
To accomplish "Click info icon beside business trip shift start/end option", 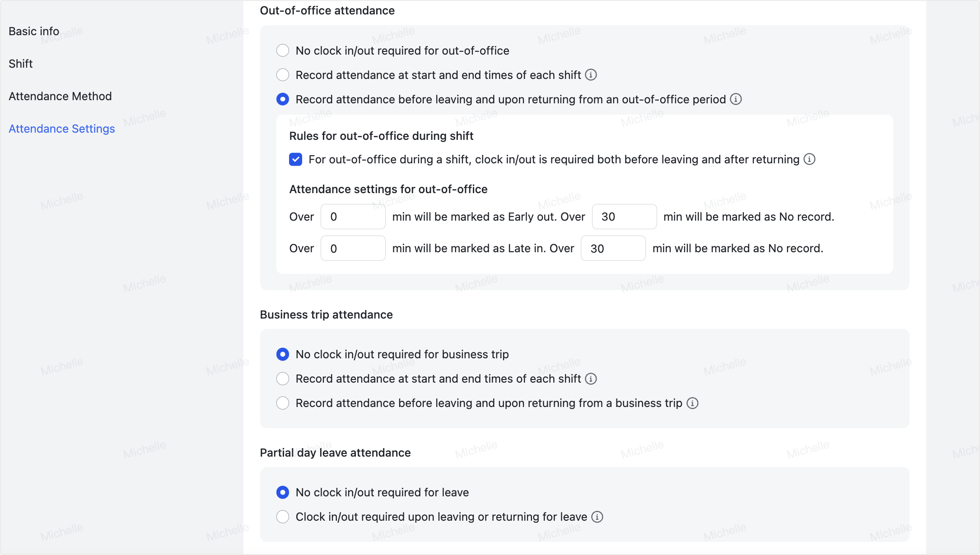I will tap(591, 379).
